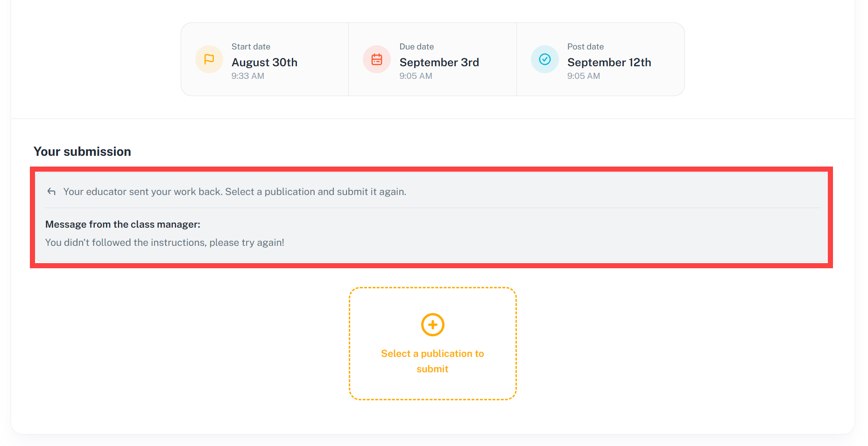Click the orange plus circle icon
868x446 pixels.
pos(433,325)
